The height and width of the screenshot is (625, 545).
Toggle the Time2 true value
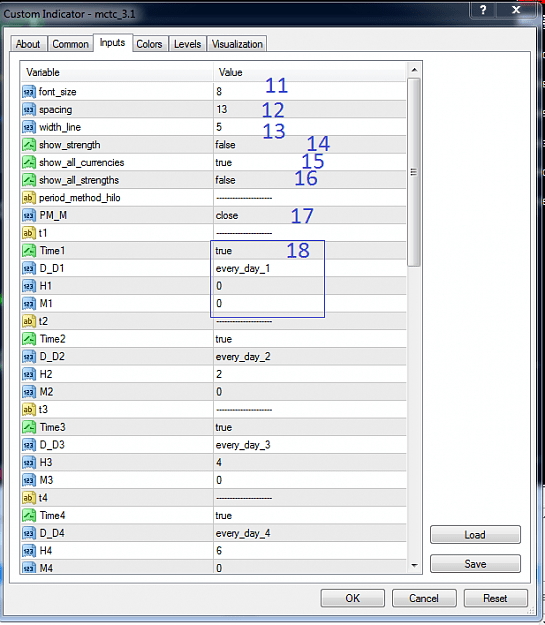[x=310, y=339]
